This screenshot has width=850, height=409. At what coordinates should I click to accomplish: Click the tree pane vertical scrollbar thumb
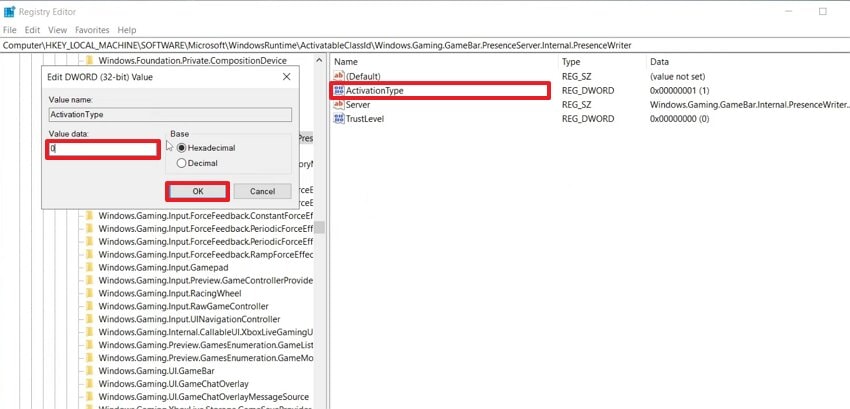coord(320,227)
